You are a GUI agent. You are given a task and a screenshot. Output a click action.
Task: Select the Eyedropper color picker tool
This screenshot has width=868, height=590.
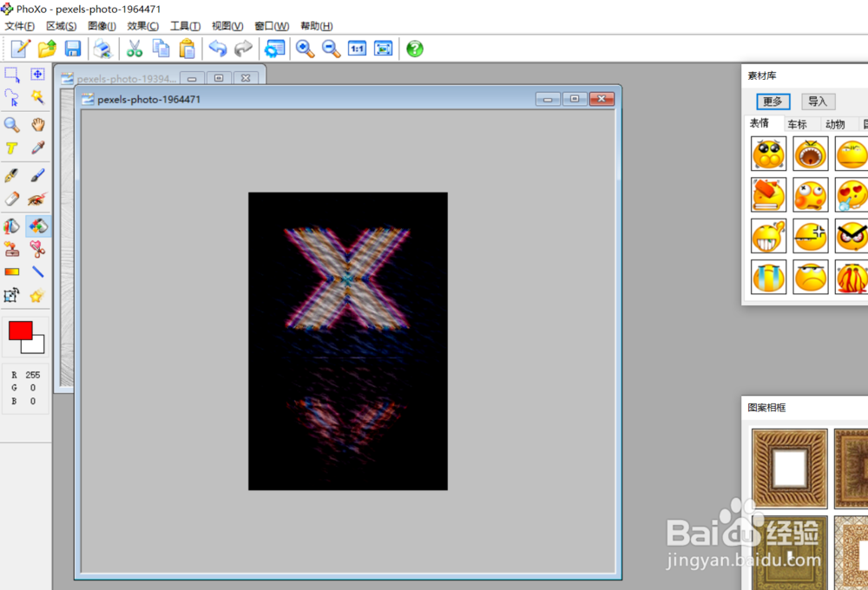click(37, 147)
